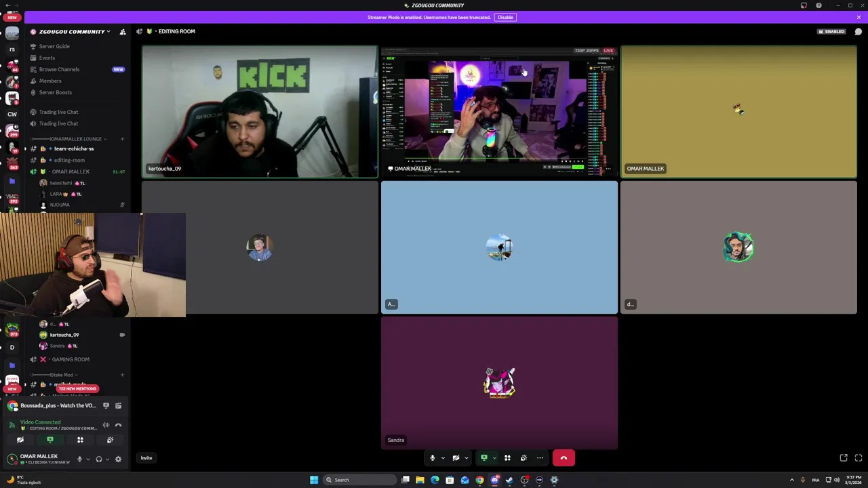Open noise suppression options icon
The width and height of the screenshot is (868, 488).
pyautogui.click(x=106, y=425)
